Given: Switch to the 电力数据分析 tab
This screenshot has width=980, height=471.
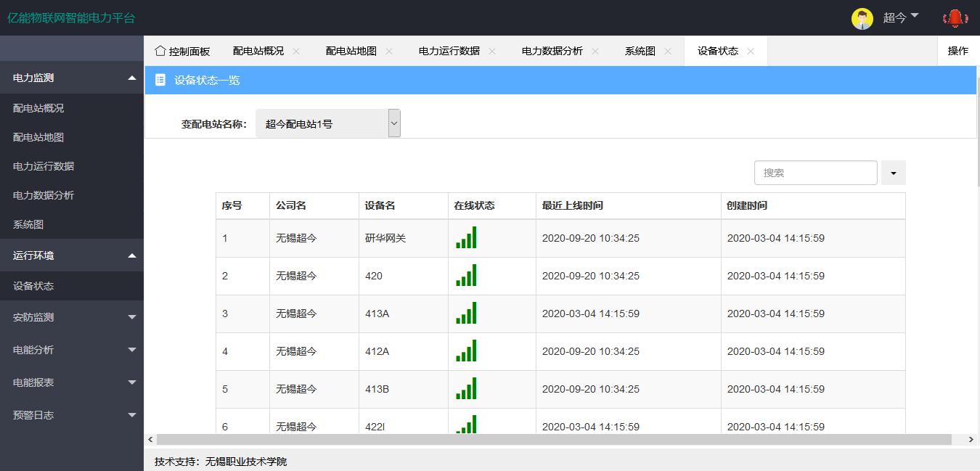Looking at the screenshot, I should pyautogui.click(x=552, y=51).
